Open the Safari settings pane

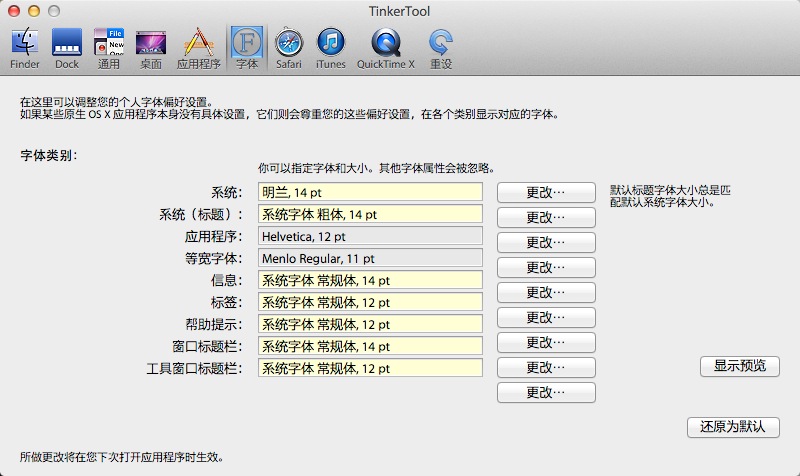point(289,48)
